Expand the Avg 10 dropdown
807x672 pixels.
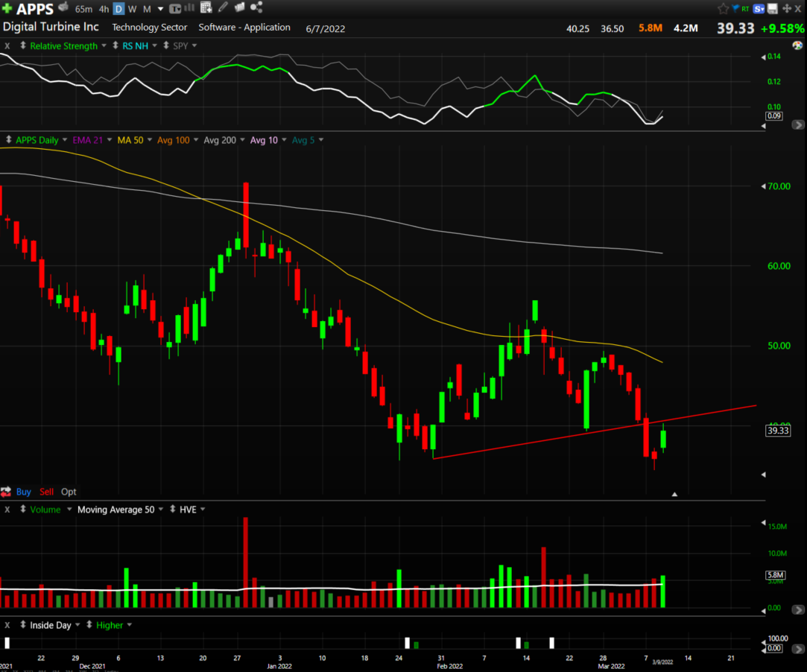(284, 140)
